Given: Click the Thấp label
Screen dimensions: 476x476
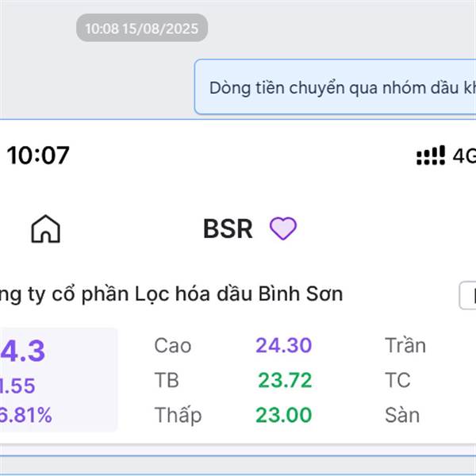Looking at the screenshot, I should (x=178, y=415).
